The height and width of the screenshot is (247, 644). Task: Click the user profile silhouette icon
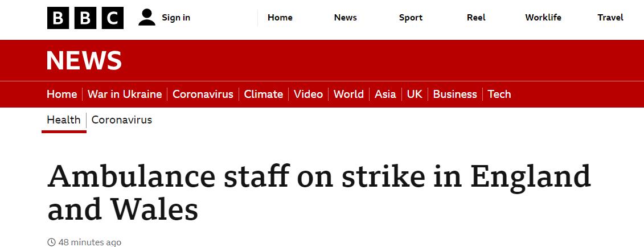[147, 18]
